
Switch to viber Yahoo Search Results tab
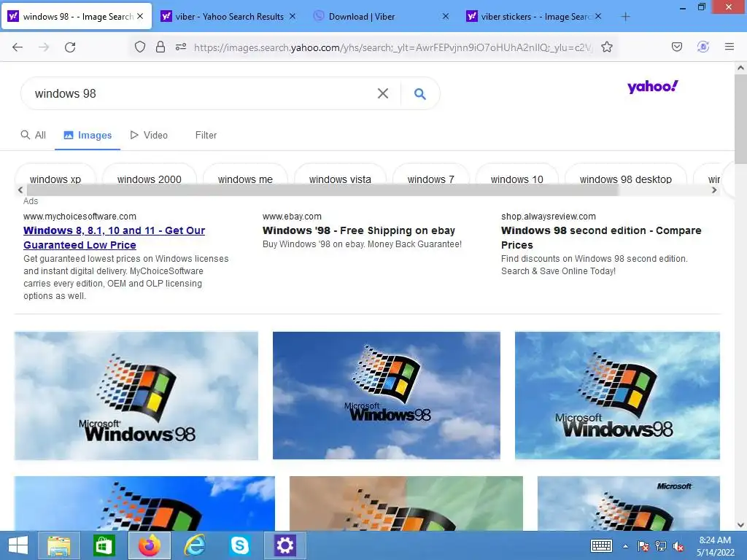[x=230, y=17]
